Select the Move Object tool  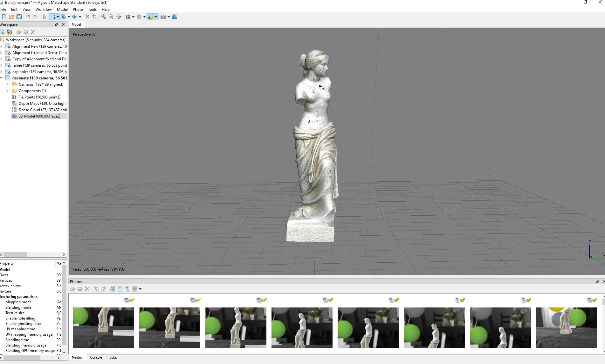(x=74, y=17)
